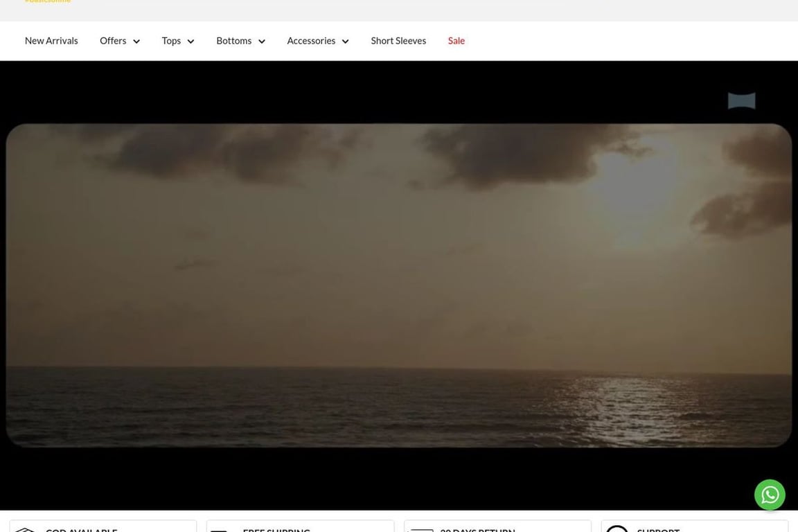
Task: Open the Tops menu item
Action: [x=171, y=41]
